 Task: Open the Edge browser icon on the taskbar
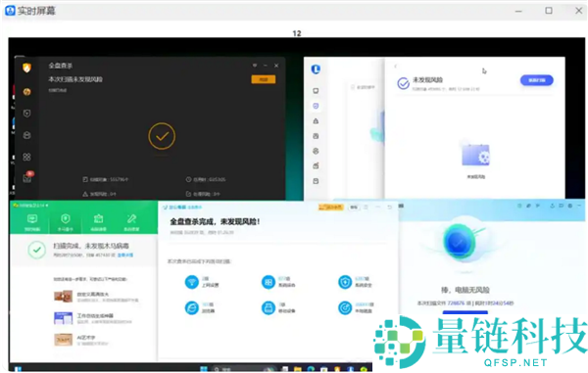(x=311, y=369)
